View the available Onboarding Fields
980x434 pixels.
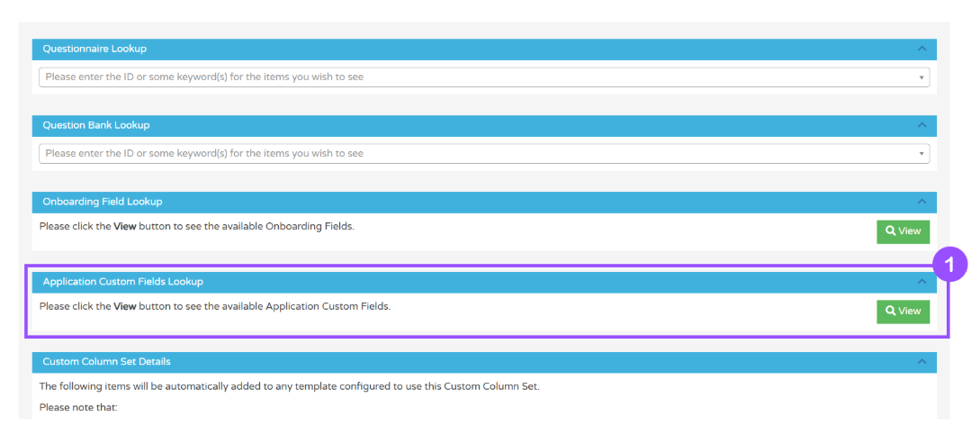tap(904, 231)
